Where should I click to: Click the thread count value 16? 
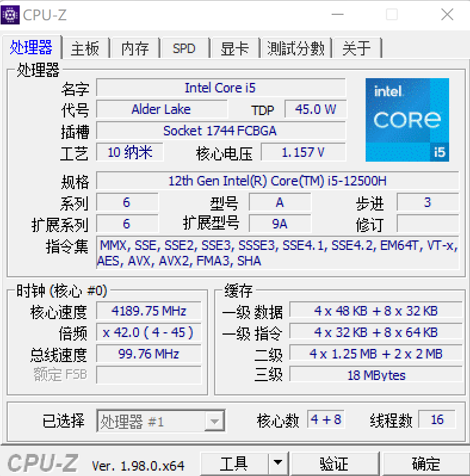coord(437,419)
